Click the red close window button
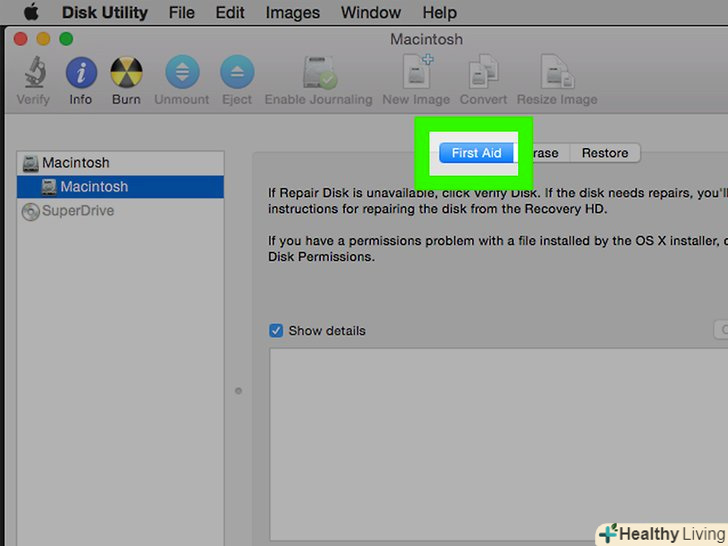 [x=20, y=39]
